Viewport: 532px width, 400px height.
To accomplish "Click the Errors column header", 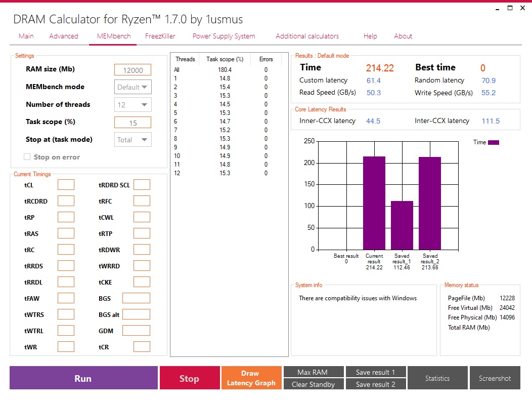I will 266,59.
